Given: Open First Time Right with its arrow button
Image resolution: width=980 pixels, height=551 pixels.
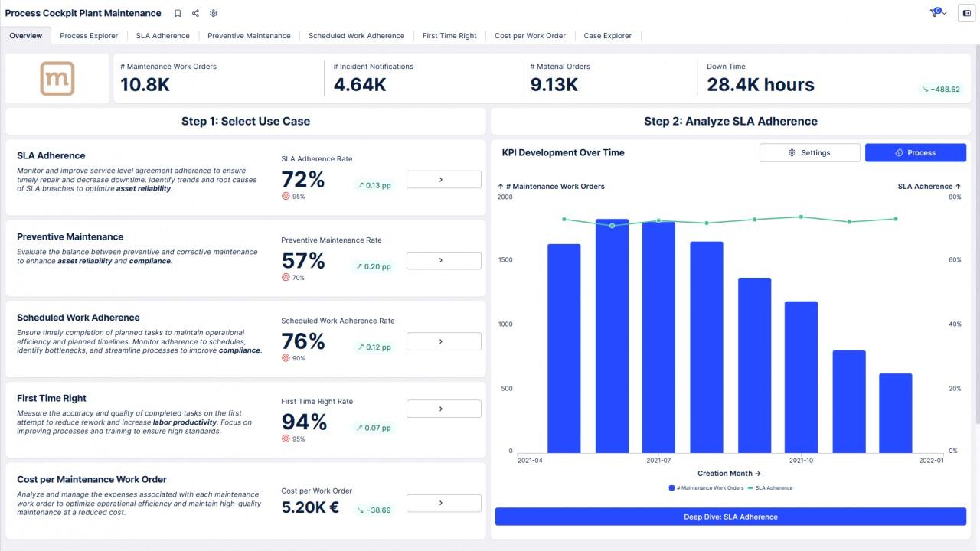Looking at the screenshot, I should tap(443, 409).
